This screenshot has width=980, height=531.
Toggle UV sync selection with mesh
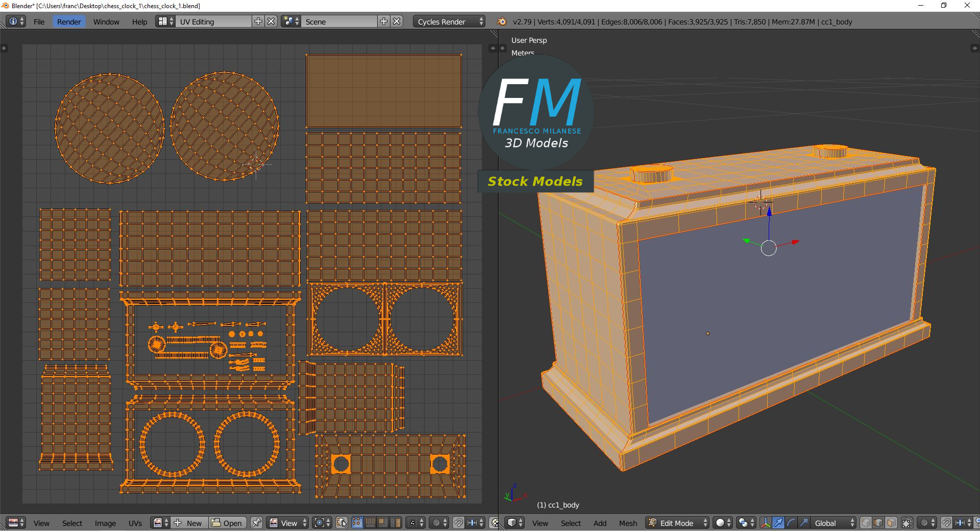[341, 523]
